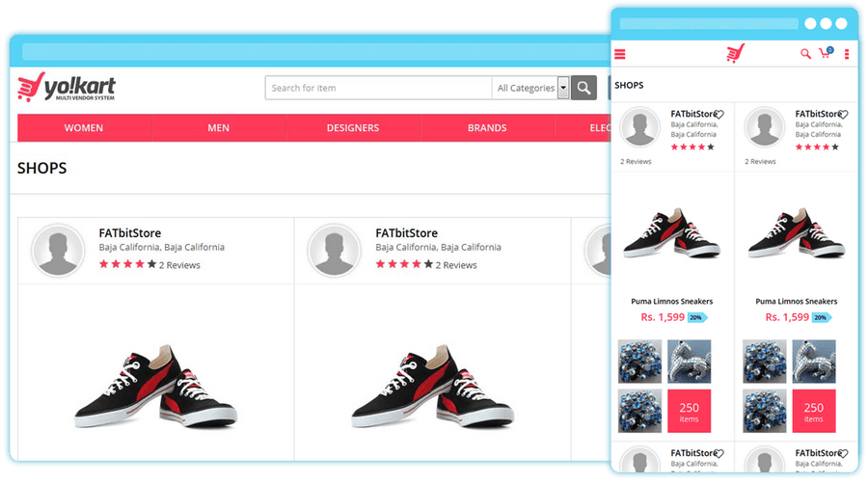Click star rating on top-left mobile shop
868x483 pixels.
692,148
